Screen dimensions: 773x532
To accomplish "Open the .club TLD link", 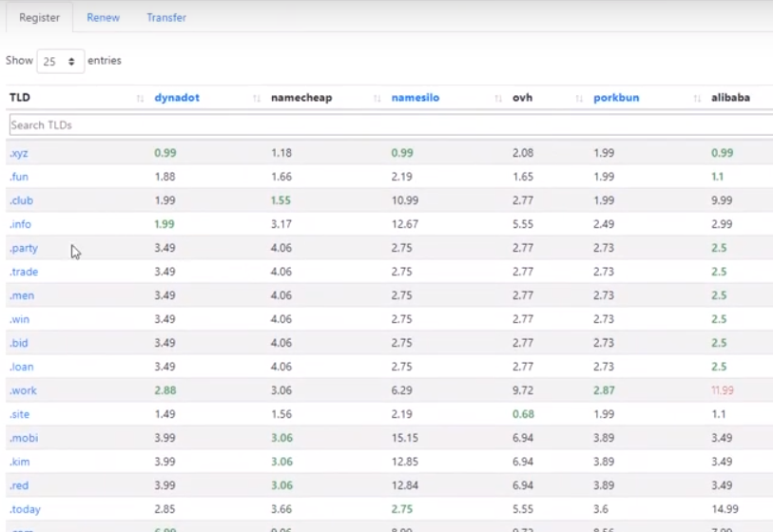I will [x=21, y=200].
